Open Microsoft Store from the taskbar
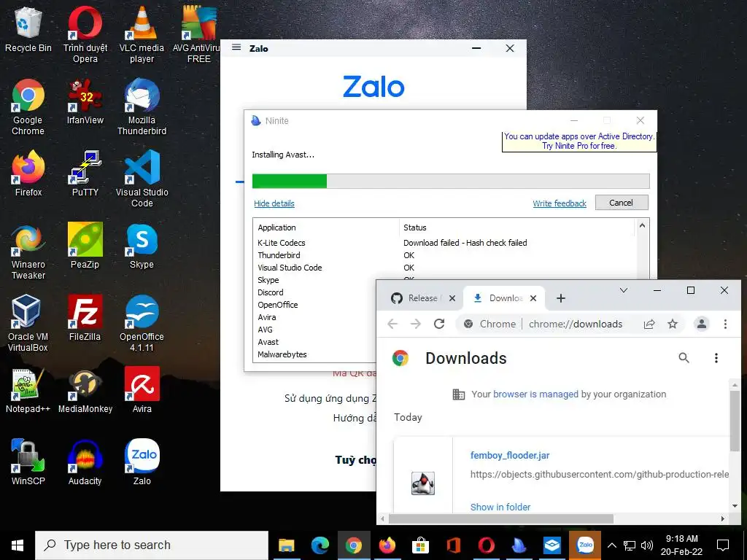Screen dimensions: 747x560 tap(420, 545)
